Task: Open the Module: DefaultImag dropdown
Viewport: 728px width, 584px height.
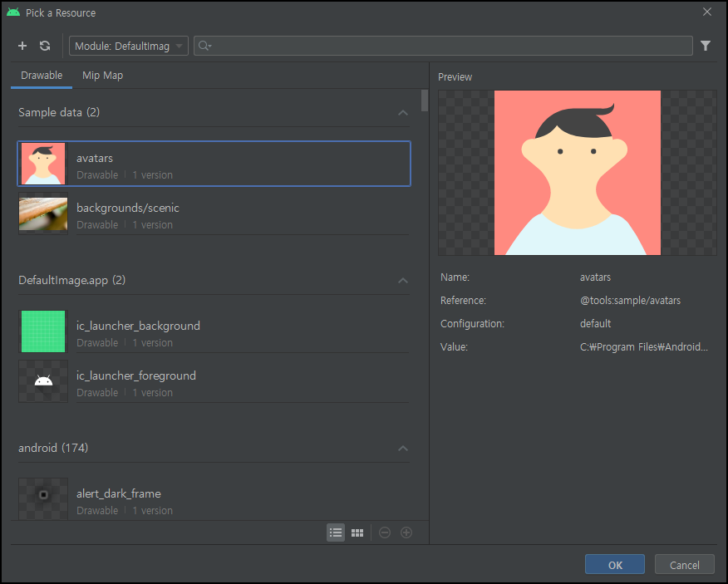Action: [x=129, y=46]
